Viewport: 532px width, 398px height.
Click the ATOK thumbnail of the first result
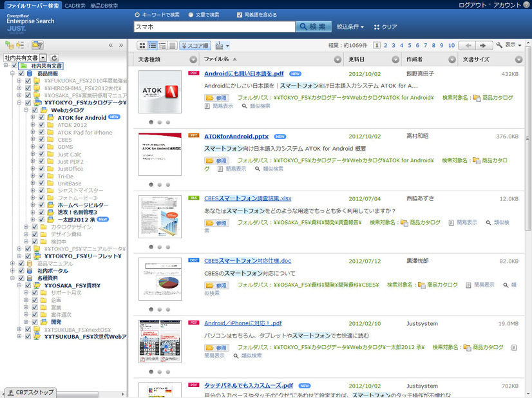(160, 92)
